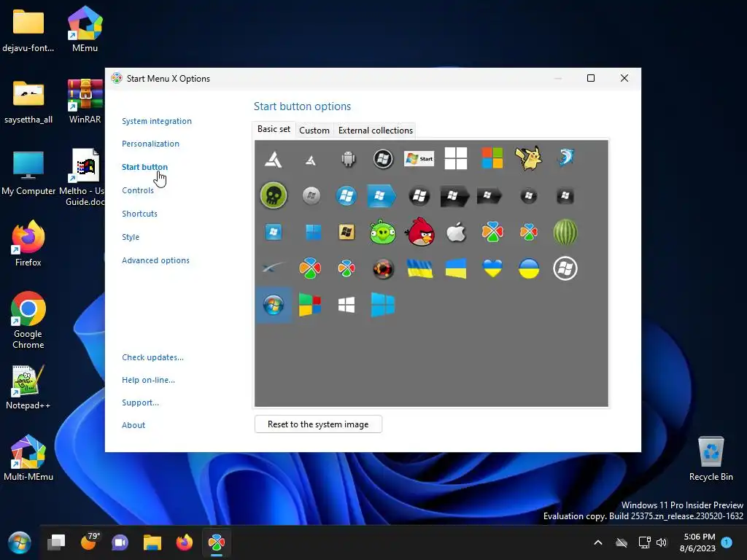
Task: Select the black circle Windows 8 logo in top row
Action: pos(383,159)
